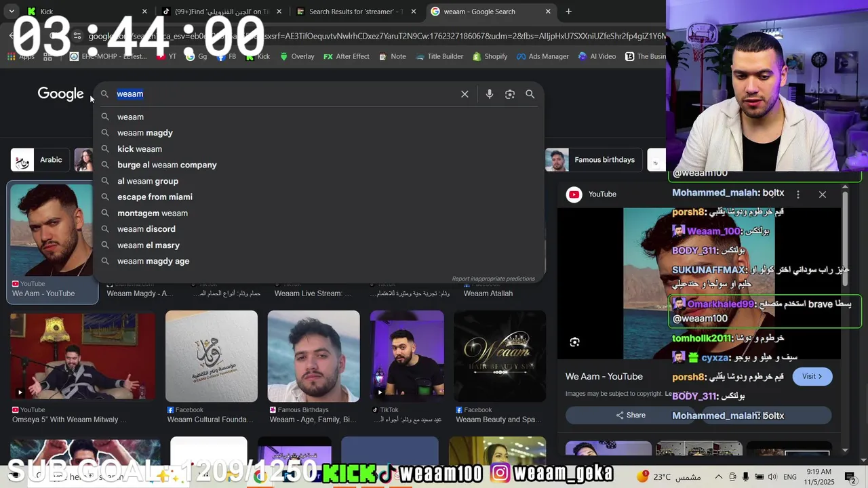
Task: Open the taskbar clock showing 9:19 AM
Action: [818, 476]
